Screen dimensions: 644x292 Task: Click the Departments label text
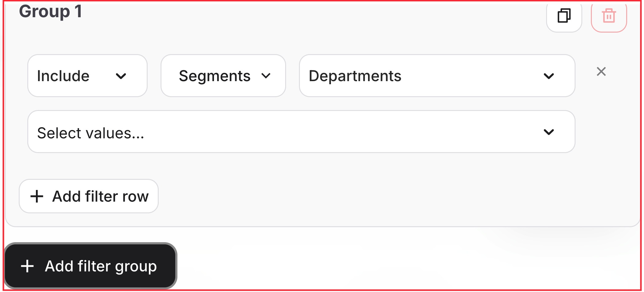pos(355,76)
